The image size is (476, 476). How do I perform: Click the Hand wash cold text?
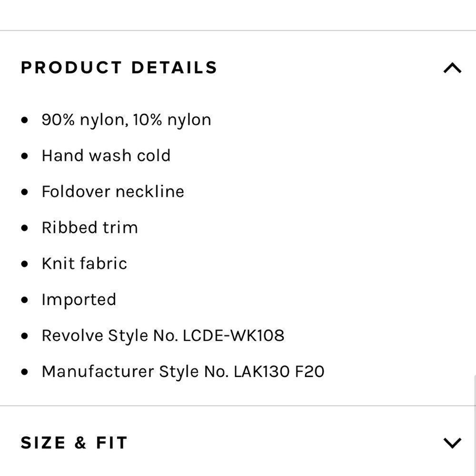106,156
